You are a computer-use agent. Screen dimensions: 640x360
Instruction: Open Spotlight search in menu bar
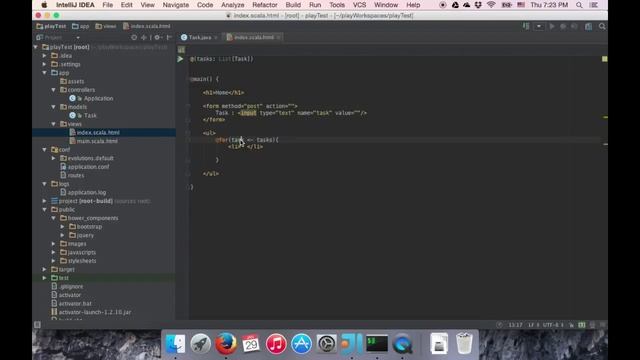[579, 5]
